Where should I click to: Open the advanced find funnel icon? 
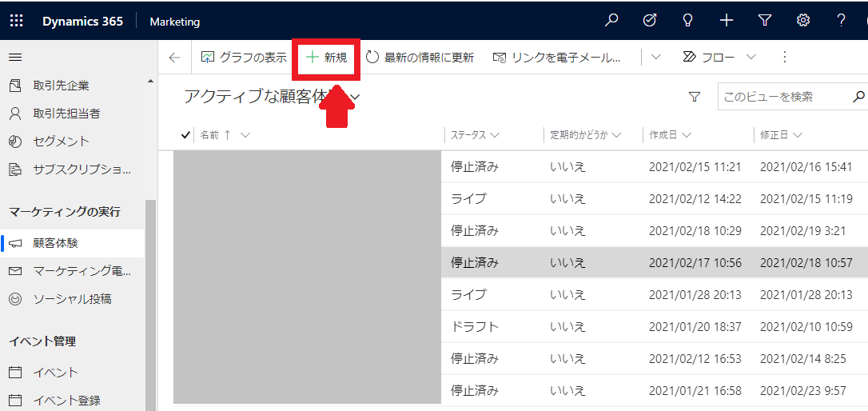[765, 21]
